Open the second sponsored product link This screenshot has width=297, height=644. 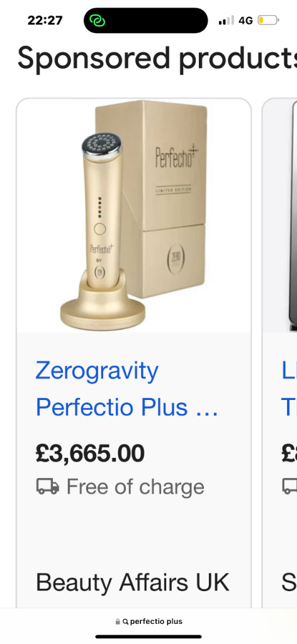pos(289,389)
